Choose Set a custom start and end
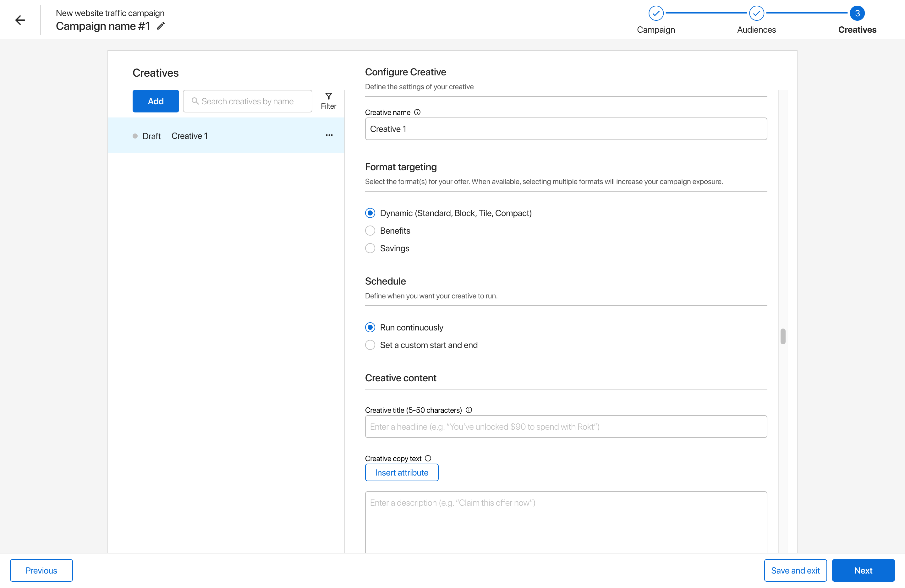Screen dimensions: 905x588 [x=370, y=345]
